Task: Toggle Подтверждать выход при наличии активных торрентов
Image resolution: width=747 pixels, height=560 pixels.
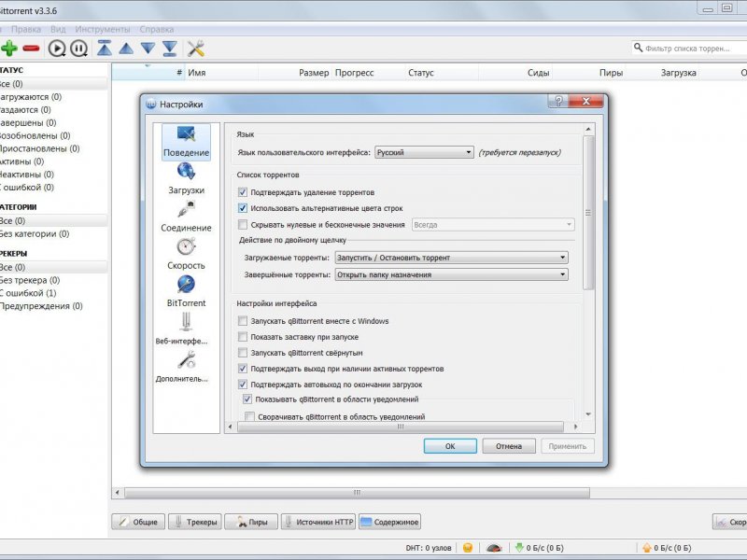Action: (243, 369)
